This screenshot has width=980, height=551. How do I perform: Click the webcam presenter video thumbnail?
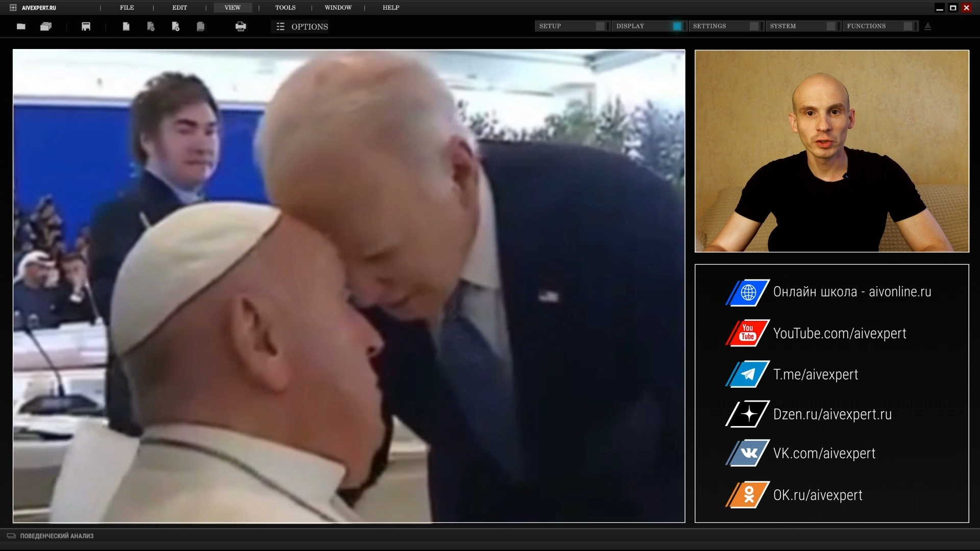831,151
